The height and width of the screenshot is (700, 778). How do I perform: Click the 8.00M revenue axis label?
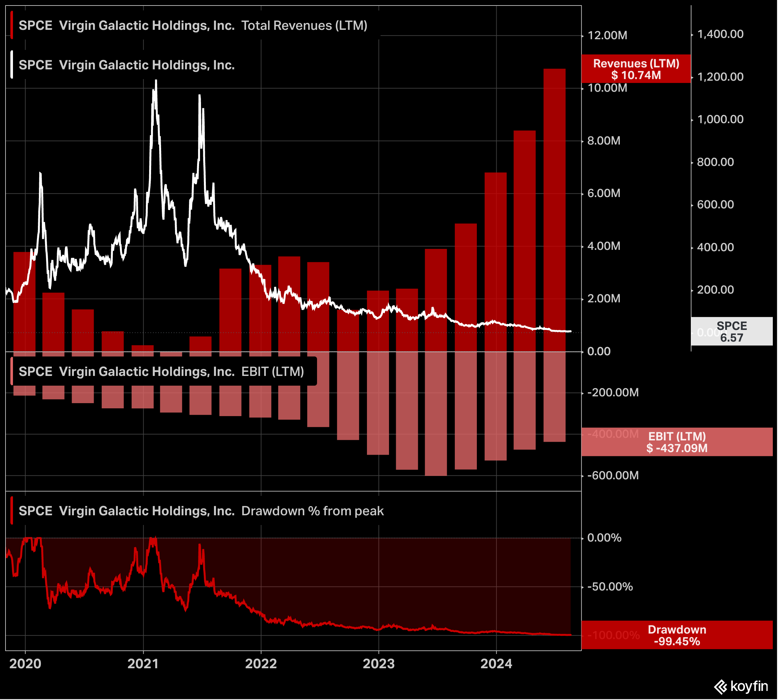tap(604, 141)
